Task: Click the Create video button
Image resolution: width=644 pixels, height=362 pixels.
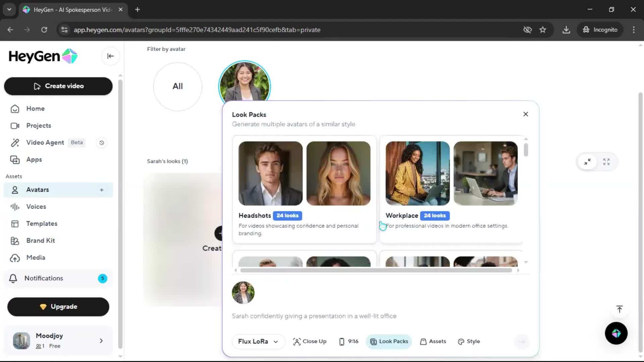Action: click(58, 86)
